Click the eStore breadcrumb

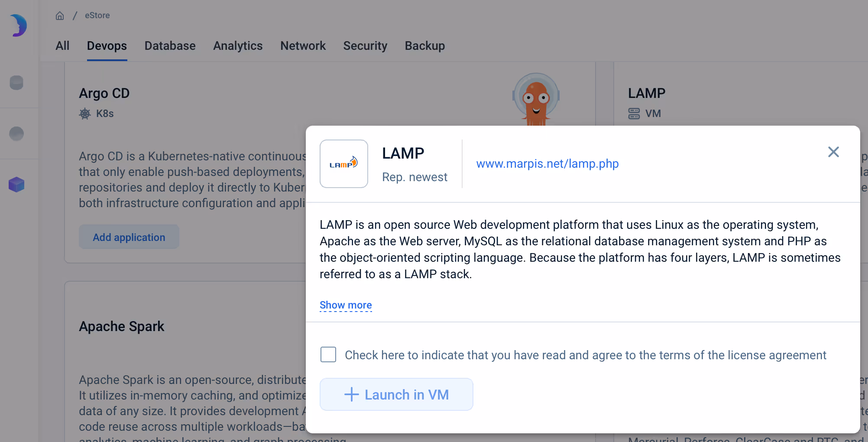click(x=97, y=16)
